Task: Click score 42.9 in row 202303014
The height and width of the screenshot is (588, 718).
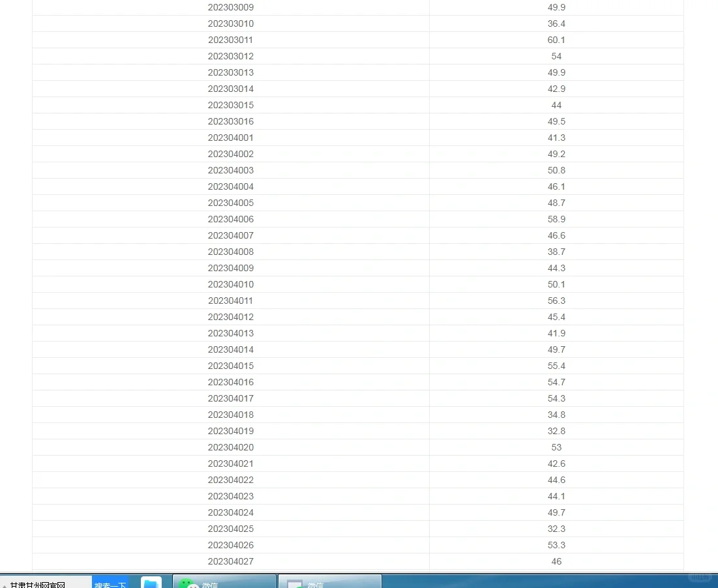Action: [x=556, y=89]
